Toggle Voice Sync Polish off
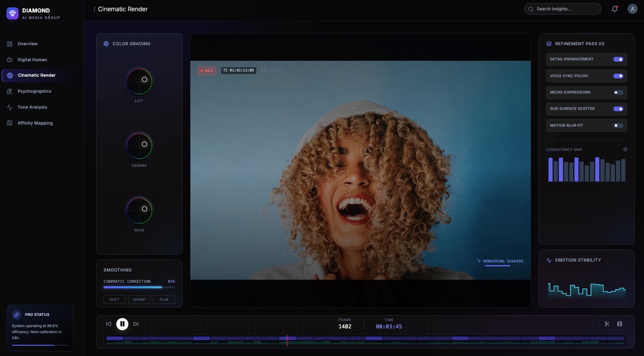644x356 pixels. pyautogui.click(x=618, y=76)
